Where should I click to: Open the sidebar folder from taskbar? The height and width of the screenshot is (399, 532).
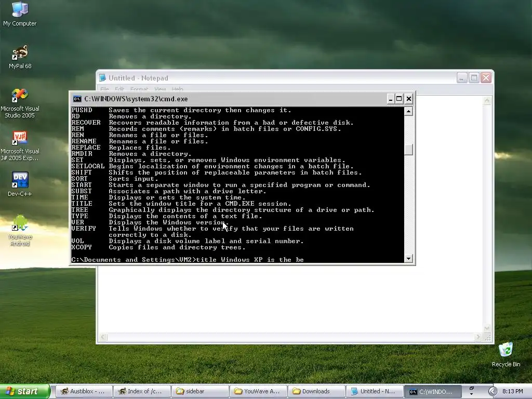199,391
